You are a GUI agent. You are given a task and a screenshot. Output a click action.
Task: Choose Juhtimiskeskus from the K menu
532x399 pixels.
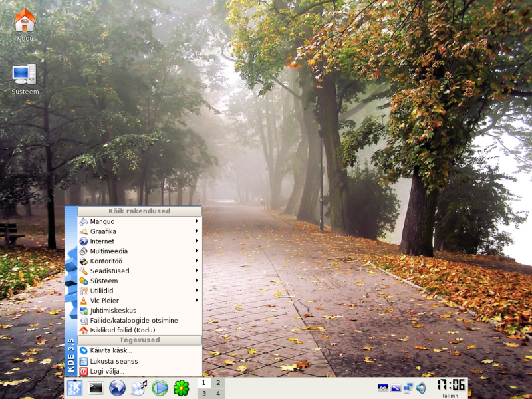140,311
